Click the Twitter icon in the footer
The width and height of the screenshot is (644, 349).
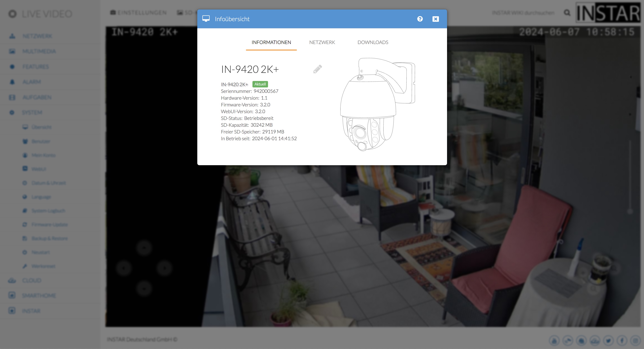pyautogui.click(x=608, y=341)
